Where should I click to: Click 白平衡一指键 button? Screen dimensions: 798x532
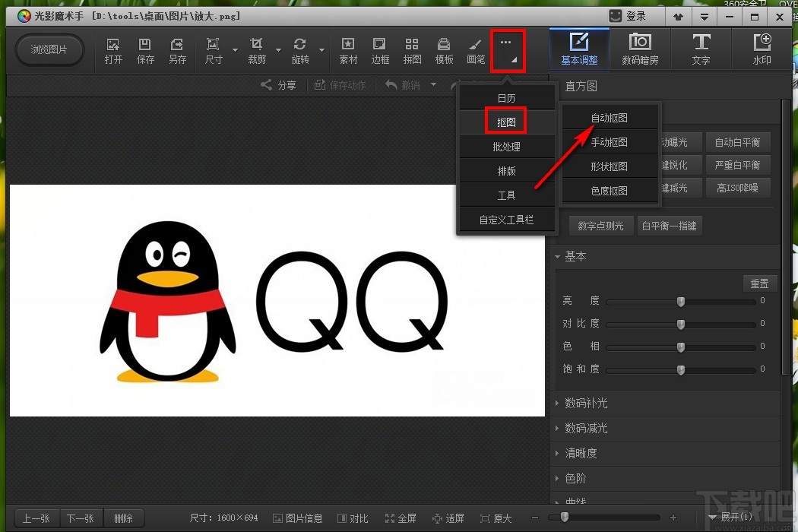[670, 226]
